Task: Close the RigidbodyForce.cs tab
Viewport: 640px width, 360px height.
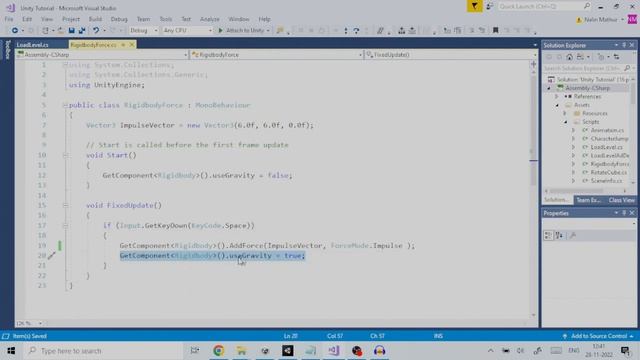Action: click(x=132, y=44)
